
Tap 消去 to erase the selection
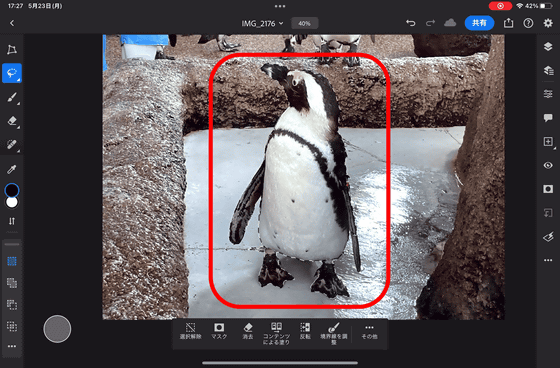248,331
